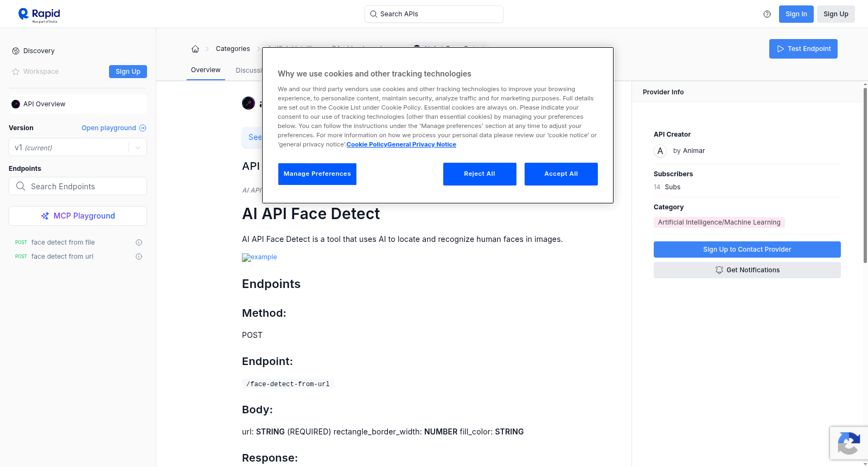Screen dimensions: 868x467
Task: Accept all cookies
Action: coord(561,174)
